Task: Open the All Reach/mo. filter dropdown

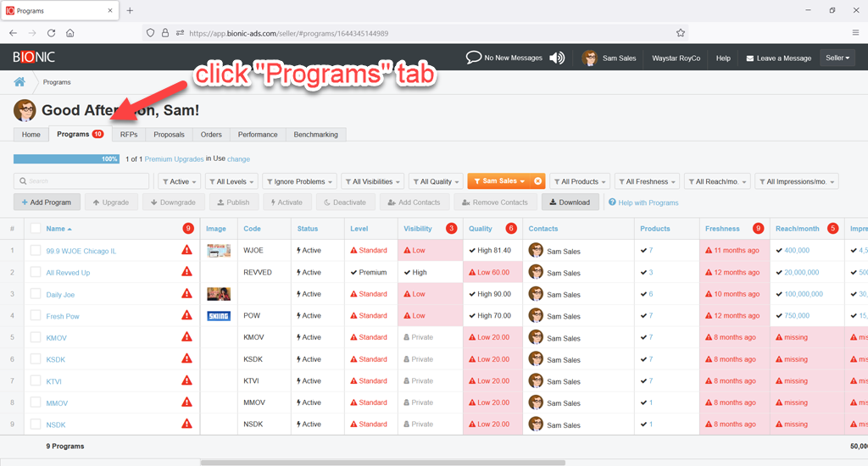Action: pos(717,181)
